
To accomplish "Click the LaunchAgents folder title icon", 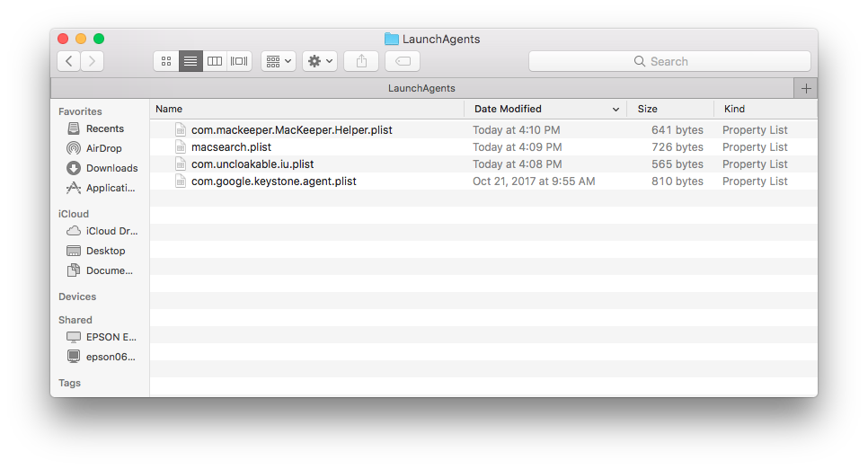I will [x=392, y=39].
